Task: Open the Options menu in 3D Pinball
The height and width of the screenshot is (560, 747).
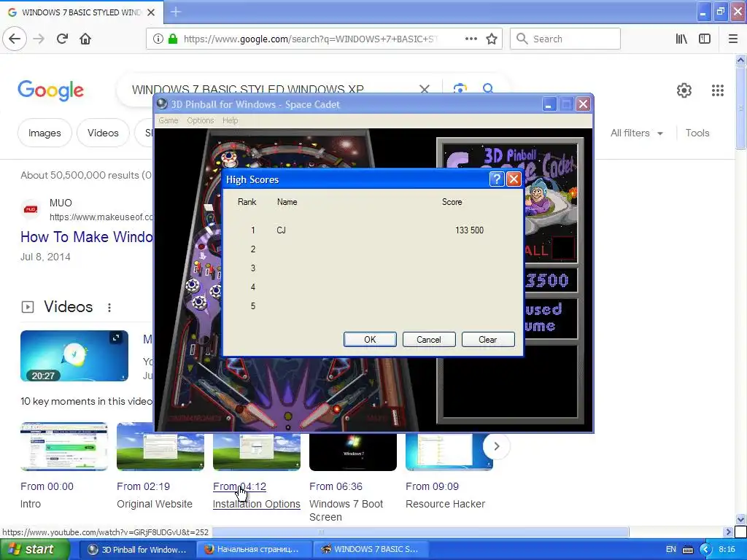Action: [x=200, y=120]
